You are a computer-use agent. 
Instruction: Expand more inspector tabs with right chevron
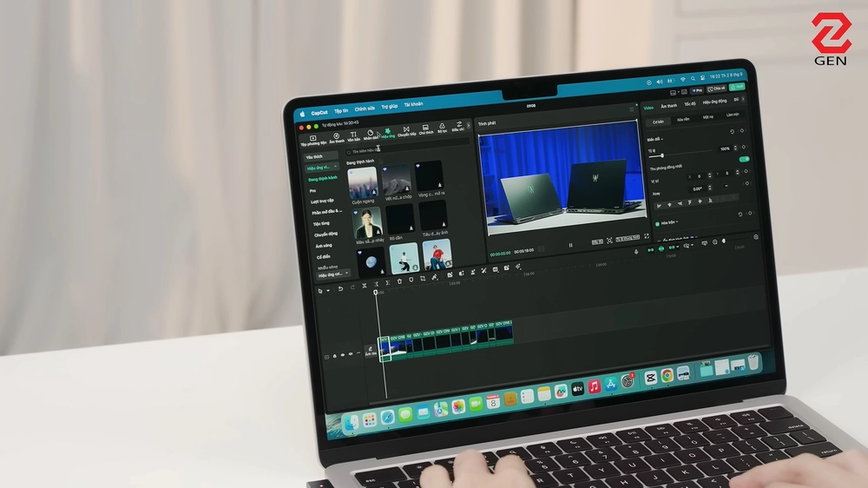742,99
